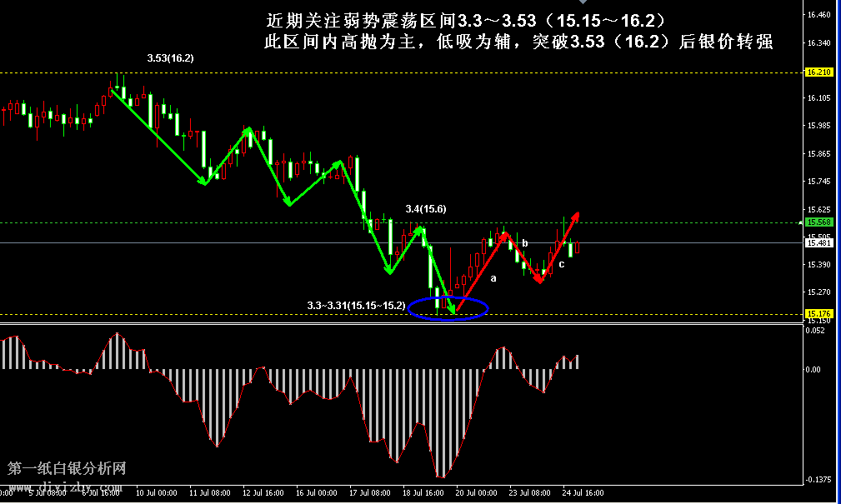Click the -0.1375 indicator scale value
Image resolution: width=841 pixels, height=504 pixels.
tap(818, 481)
